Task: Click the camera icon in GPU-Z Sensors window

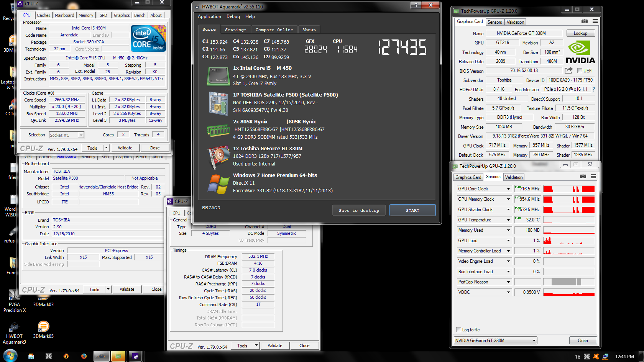Action: point(583,176)
